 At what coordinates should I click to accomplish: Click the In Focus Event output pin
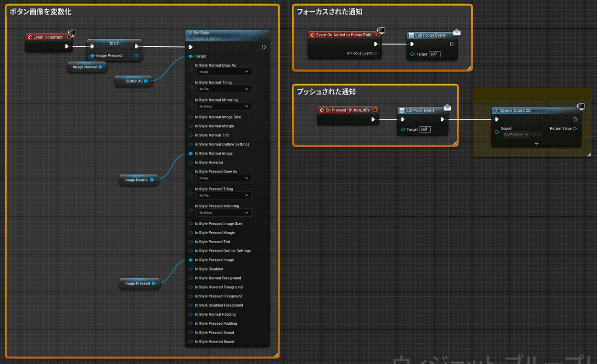click(375, 53)
